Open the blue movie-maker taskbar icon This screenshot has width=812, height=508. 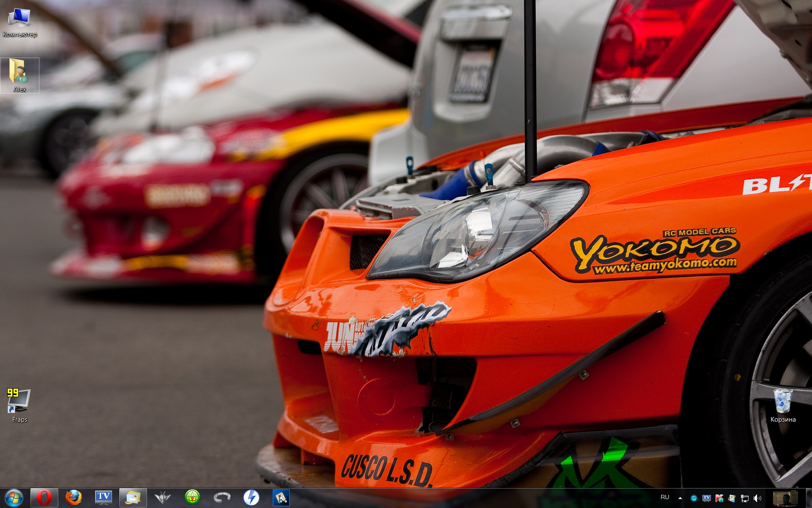point(281,498)
